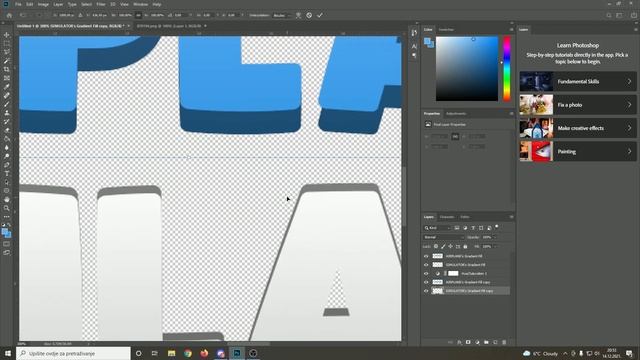
Task: Commit the transform with the checkmark
Action: pos(320,15)
